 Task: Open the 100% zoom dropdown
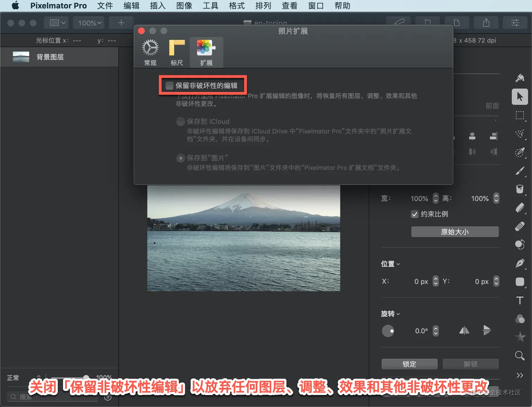coord(89,23)
